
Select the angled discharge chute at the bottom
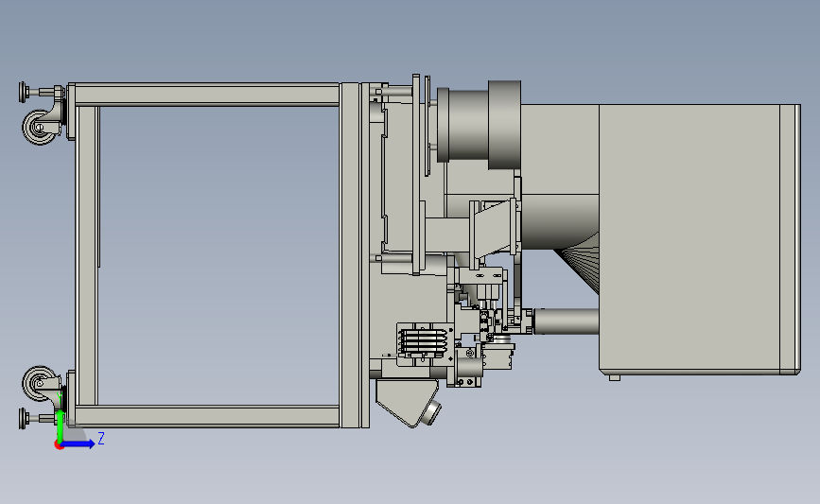click(407, 401)
